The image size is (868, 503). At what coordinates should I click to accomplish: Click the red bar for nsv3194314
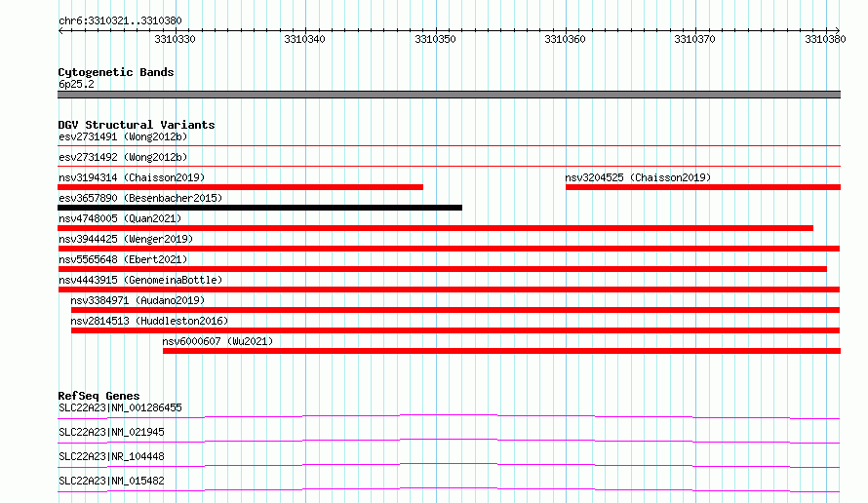click(x=240, y=187)
